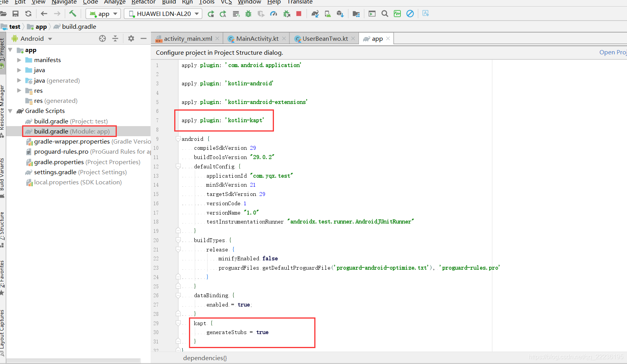Click the Synchronize refresh icon
627x364 pixels.
coord(28,14)
